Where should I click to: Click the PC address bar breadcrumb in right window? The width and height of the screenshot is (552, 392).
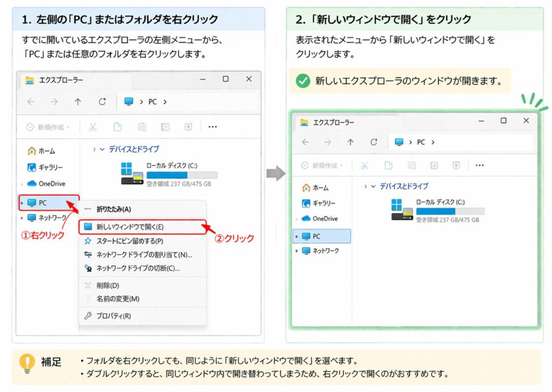pyautogui.click(x=420, y=142)
